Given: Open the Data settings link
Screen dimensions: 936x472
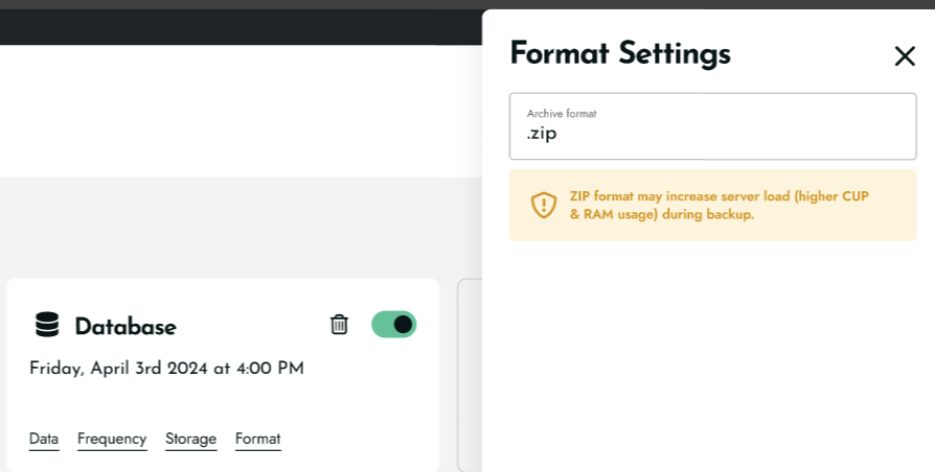Looking at the screenshot, I should (x=44, y=440).
